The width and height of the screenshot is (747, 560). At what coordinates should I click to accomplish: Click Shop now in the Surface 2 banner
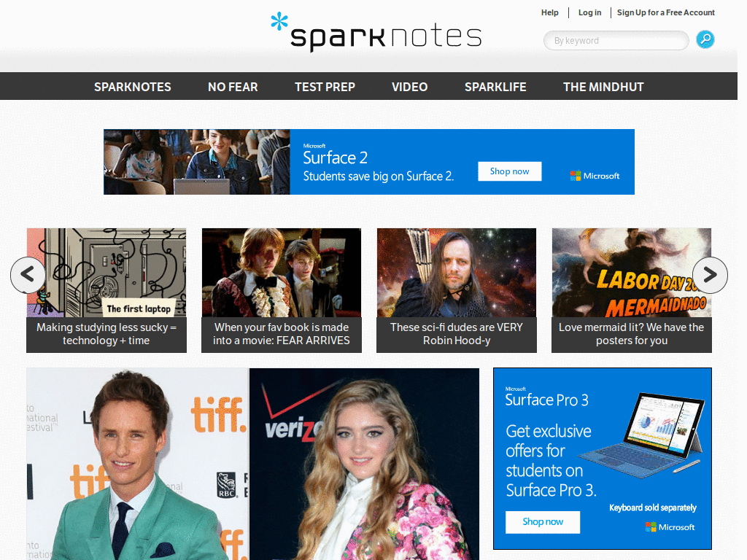(x=509, y=171)
